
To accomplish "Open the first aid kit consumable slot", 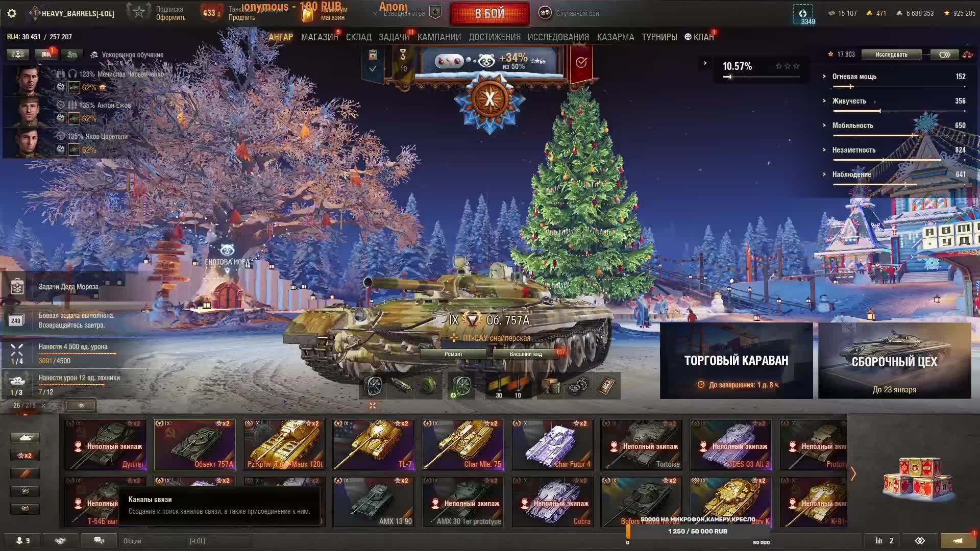I will [x=607, y=386].
